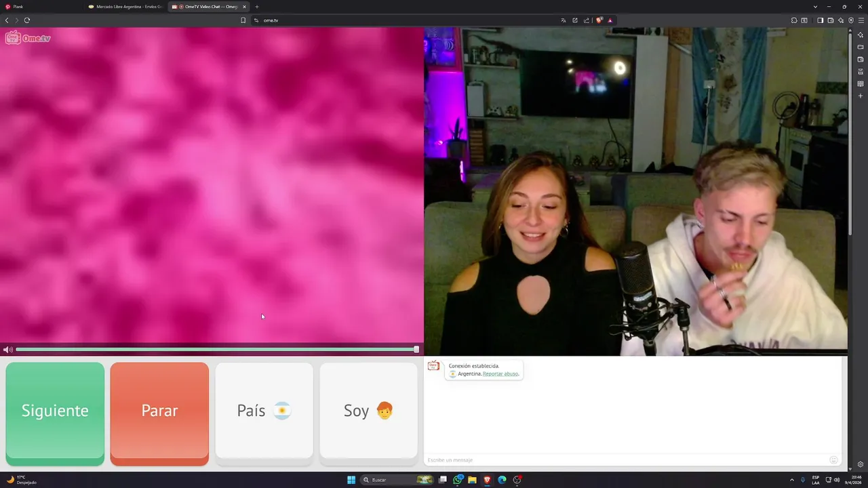
Task: Open the clock and date panel
Action: click(x=853, y=480)
